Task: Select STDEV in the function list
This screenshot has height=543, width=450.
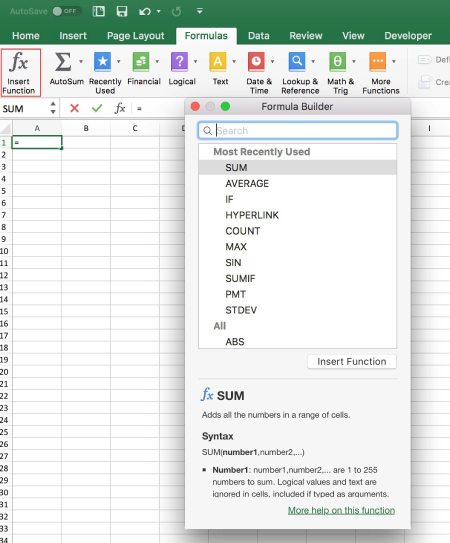Action: pyautogui.click(x=298, y=310)
